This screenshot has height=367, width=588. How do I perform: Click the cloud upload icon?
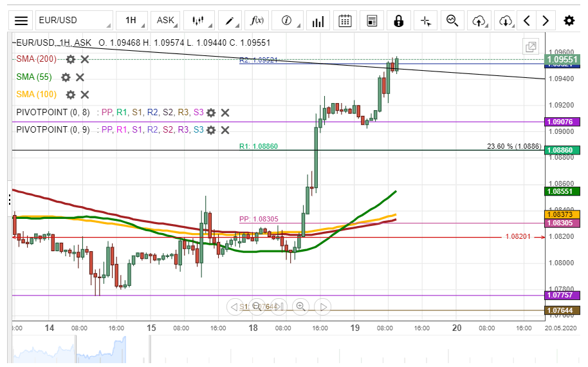coord(479,20)
